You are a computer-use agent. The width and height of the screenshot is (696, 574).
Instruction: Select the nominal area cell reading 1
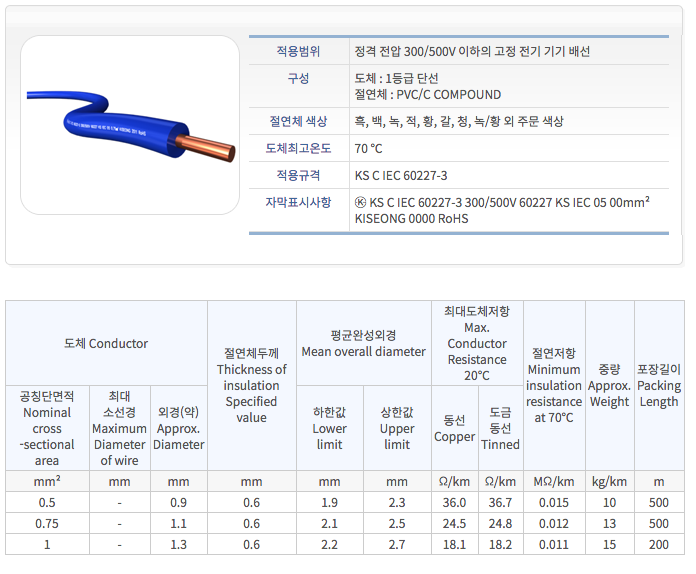pos(47,544)
